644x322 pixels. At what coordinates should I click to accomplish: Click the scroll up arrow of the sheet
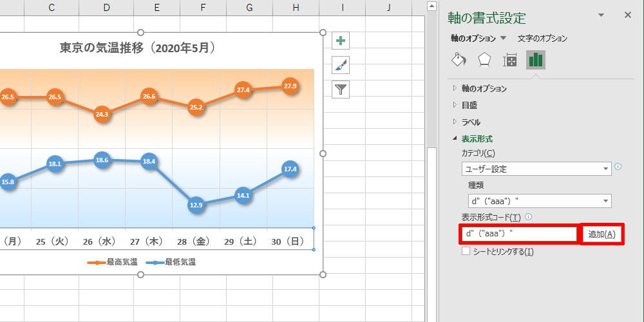[431, 6]
